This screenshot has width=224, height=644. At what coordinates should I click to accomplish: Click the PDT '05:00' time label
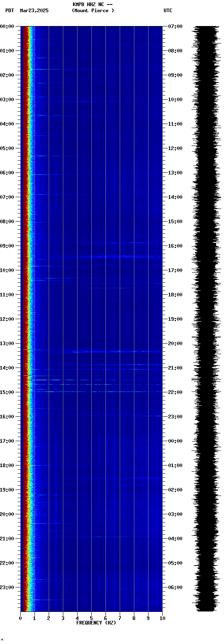click(x=7, y=148)
